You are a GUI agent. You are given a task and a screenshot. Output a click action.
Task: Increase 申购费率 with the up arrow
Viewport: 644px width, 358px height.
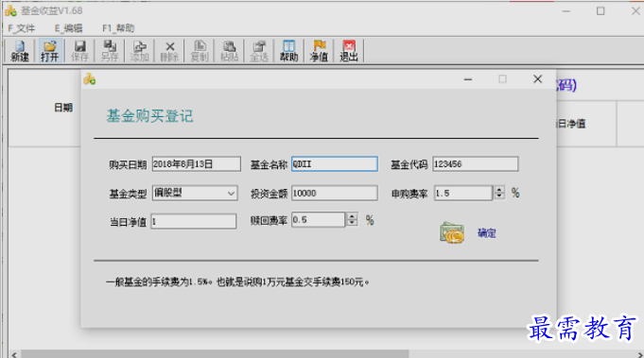click(x=499, y=190)
